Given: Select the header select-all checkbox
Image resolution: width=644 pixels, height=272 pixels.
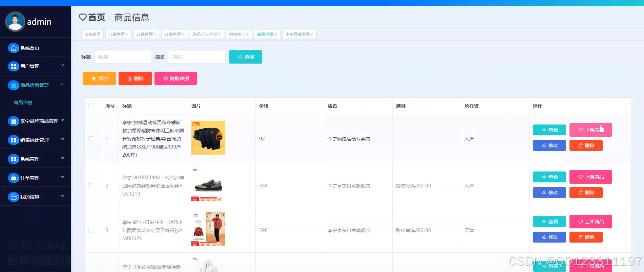Looking at the screenshot, I should tap(91, 106).
